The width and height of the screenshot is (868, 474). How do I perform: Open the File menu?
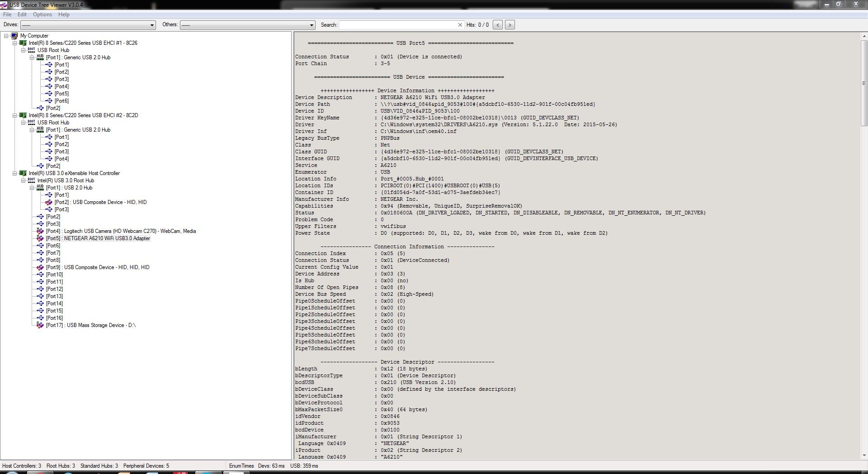[x=7, y=14]
